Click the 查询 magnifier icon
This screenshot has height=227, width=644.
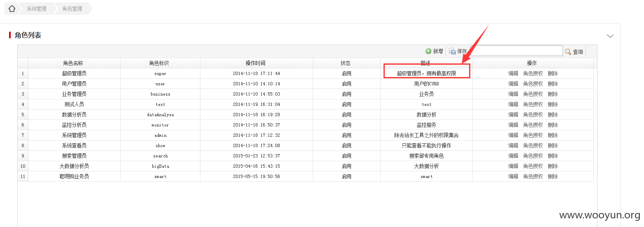568,51
